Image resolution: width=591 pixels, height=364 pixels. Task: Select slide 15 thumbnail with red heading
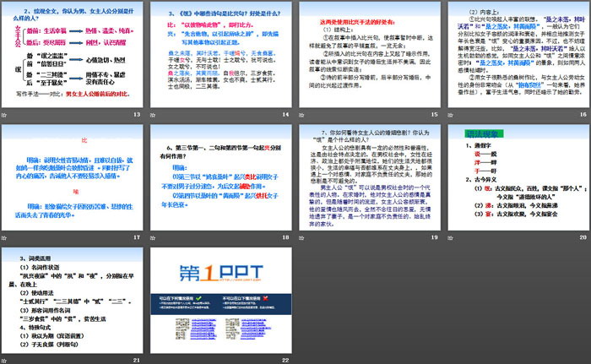point(370,54)
